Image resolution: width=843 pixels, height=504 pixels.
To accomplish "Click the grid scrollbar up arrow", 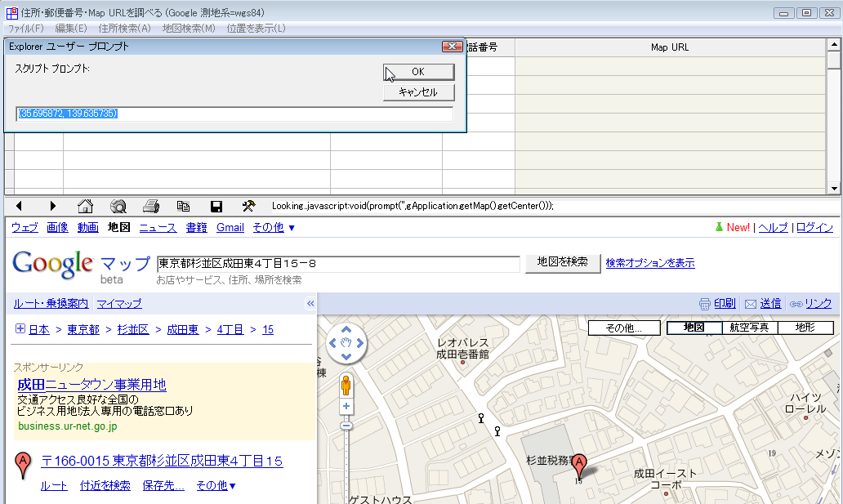I will click(x=834, y=45).
